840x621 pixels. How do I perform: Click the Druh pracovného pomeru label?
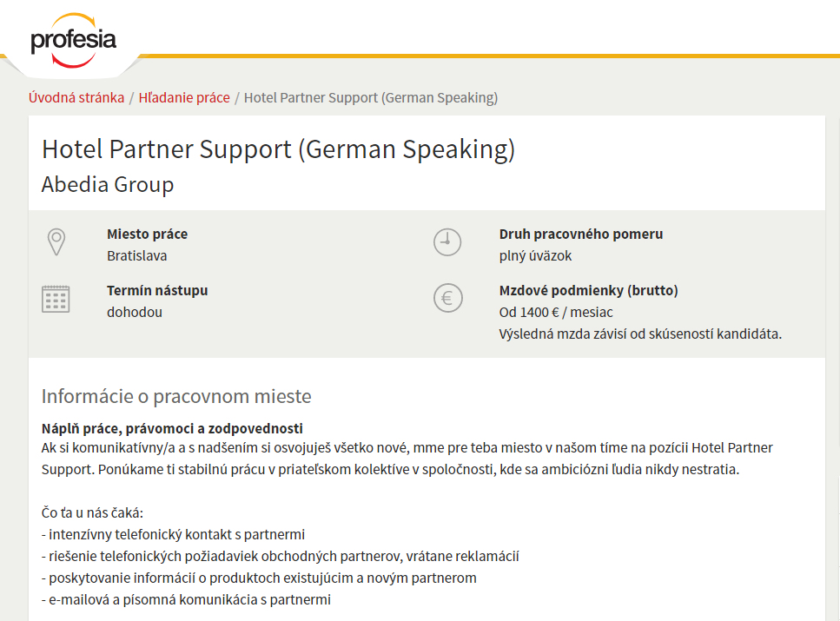pyautogui.click(x=581, y=235)
